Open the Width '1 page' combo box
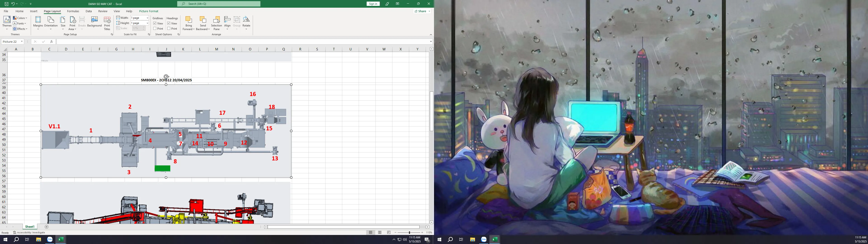Screen dimensions: 868x244 click(139, 18)
